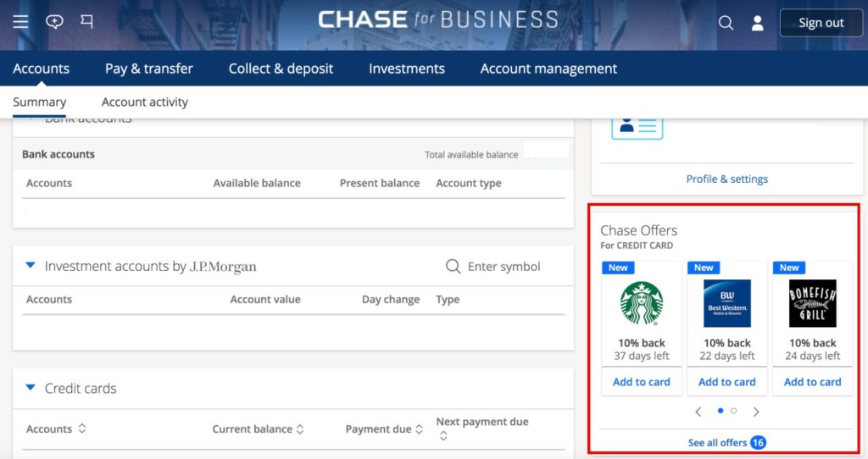Click the '24 days left' text
The height and width of the screenshot is (459, 868).
pyautogui.click(x=813, y=357)
